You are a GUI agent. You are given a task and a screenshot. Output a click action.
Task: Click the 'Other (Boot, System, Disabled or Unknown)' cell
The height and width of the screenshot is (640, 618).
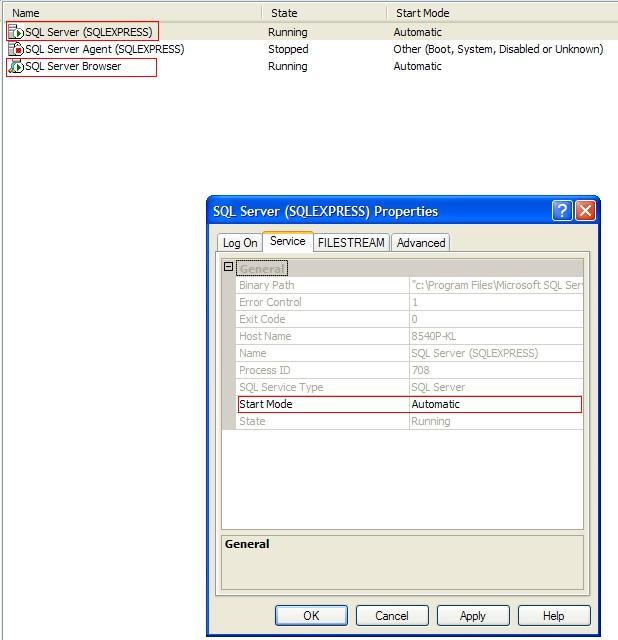tap(498, 49)
